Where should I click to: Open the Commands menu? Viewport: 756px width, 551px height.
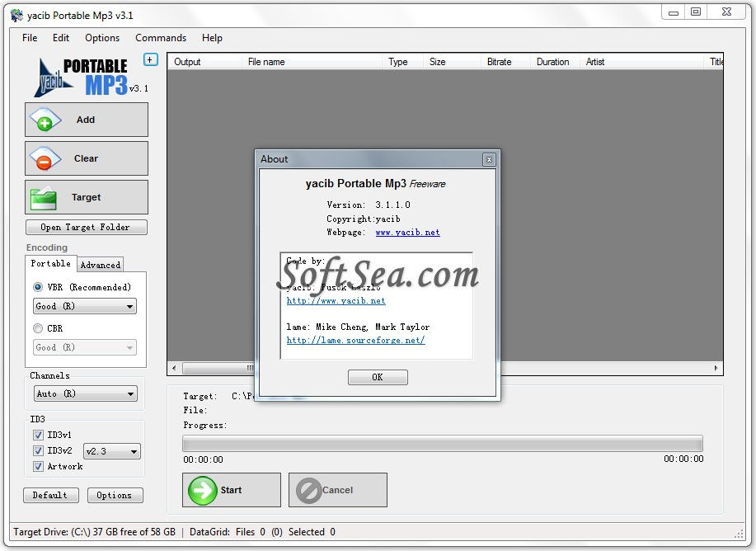tap(161, 38)
